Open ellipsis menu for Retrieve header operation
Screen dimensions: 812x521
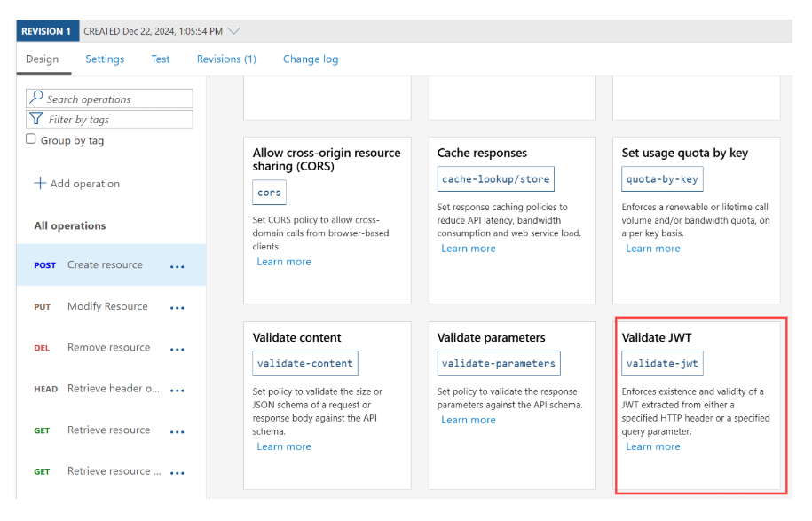(x=177, y=391)
